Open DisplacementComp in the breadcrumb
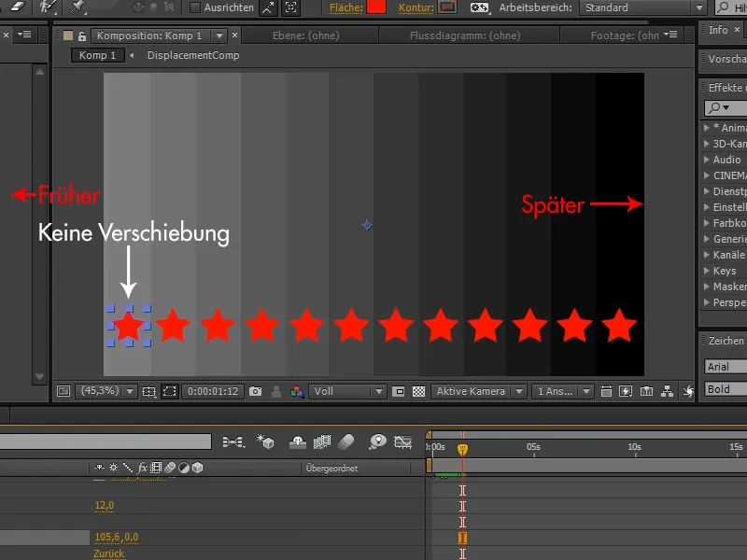The width and height of the screenshot is (747, 560). click(193, 55)
